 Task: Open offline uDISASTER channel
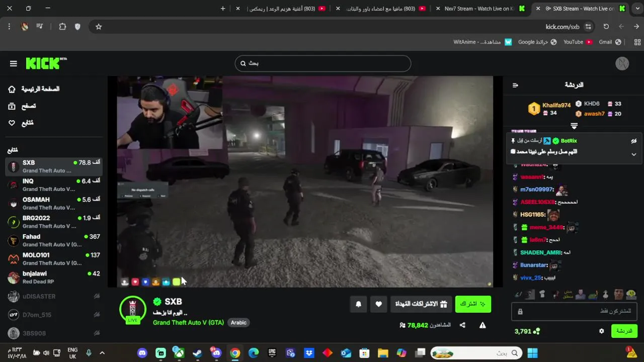(54, 297)
